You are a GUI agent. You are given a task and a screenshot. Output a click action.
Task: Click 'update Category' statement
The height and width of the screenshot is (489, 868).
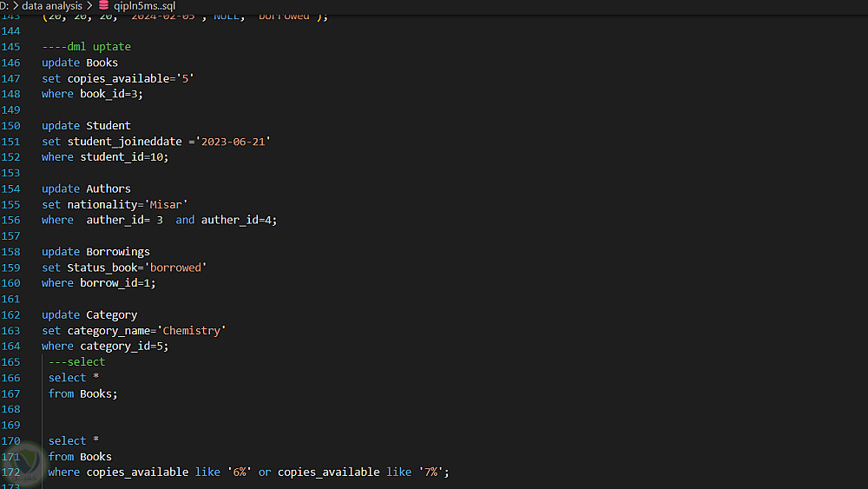point(89,314)
